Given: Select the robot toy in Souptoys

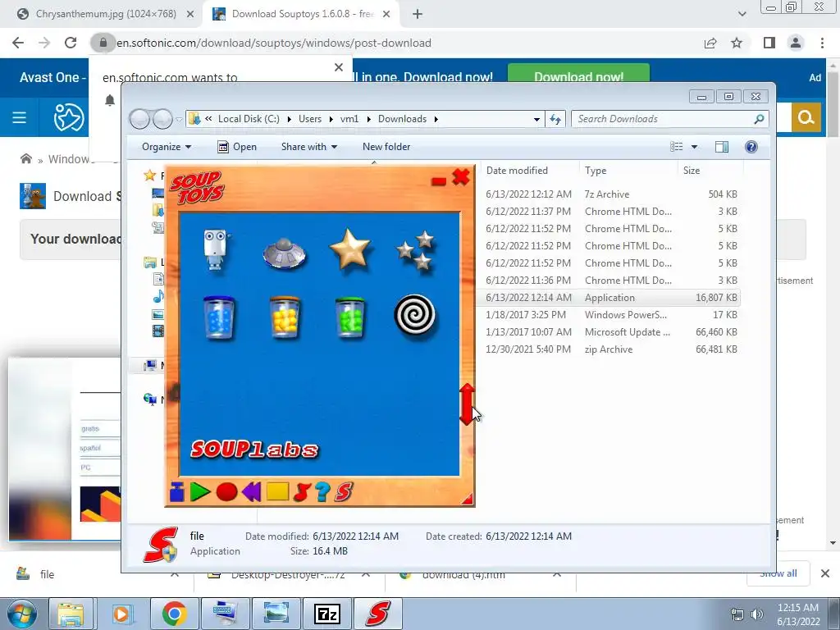Looking at the screenshot, I should pyautogui.click(x=217, y=249).
